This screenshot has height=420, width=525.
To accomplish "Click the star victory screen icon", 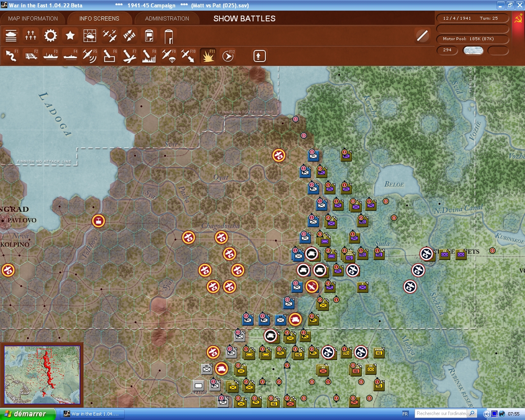I will coord(70,36).
